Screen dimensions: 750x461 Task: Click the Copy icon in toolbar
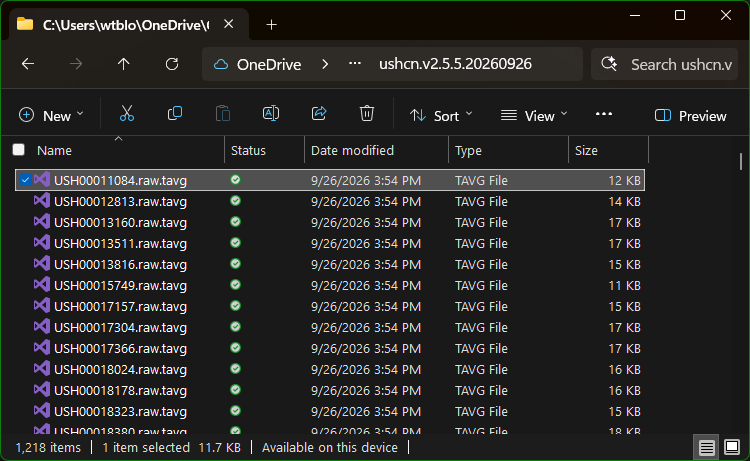point(175,114)
